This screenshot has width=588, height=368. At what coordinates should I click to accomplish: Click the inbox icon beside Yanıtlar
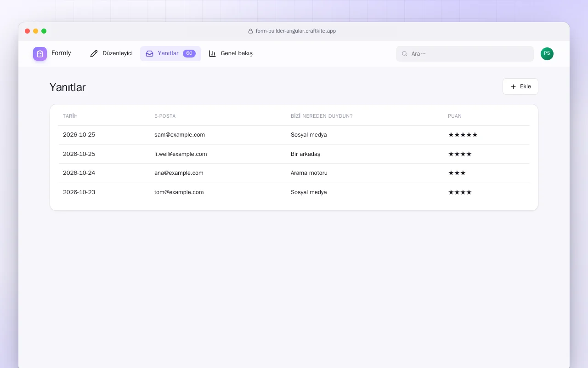click(x=149, y=53)
